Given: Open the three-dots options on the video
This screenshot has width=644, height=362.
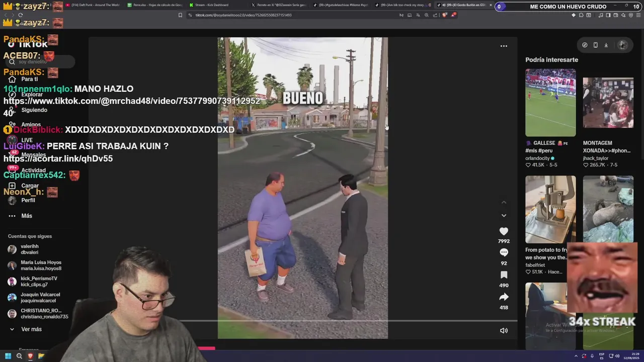Looking at the screenshot, I should pyautogui.click(x=504, y=46).
